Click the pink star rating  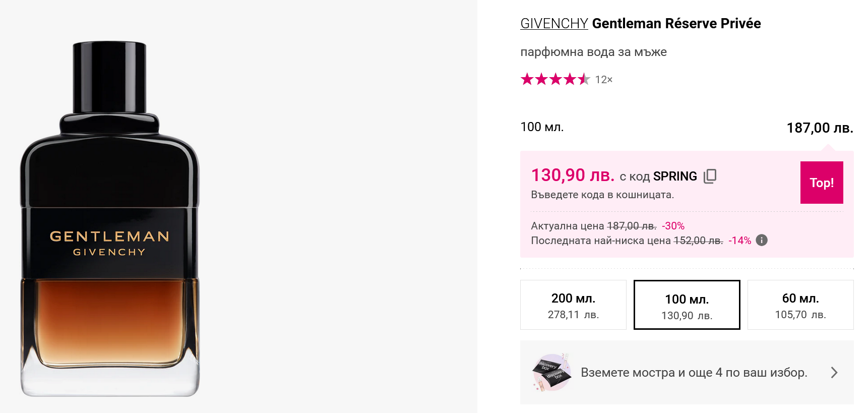point(555,80)
